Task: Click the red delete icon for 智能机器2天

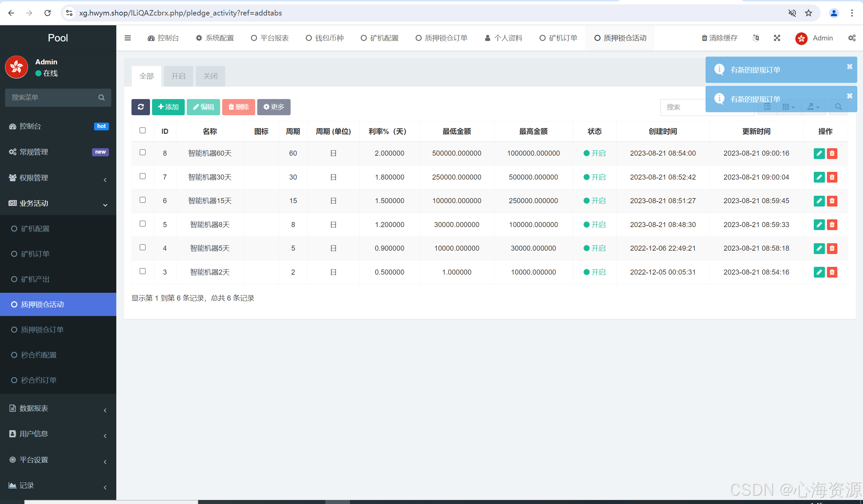Action: pyautogui.click(x=832, y=272)
